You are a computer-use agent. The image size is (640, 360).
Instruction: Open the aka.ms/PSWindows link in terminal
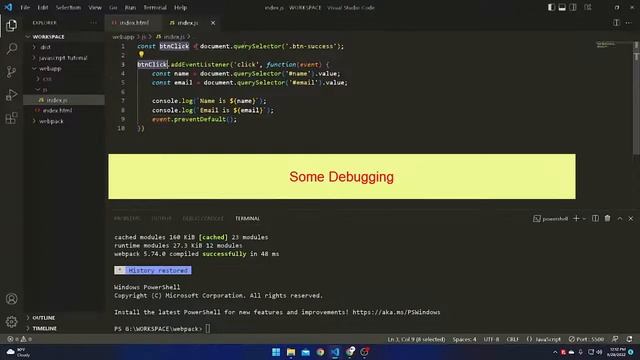(x=396, y=312)
